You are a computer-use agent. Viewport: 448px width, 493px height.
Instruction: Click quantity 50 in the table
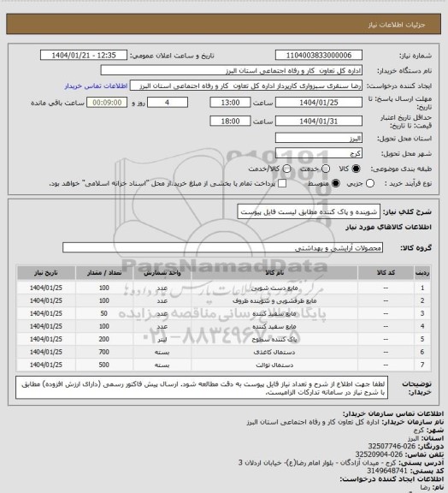point(104,313)
